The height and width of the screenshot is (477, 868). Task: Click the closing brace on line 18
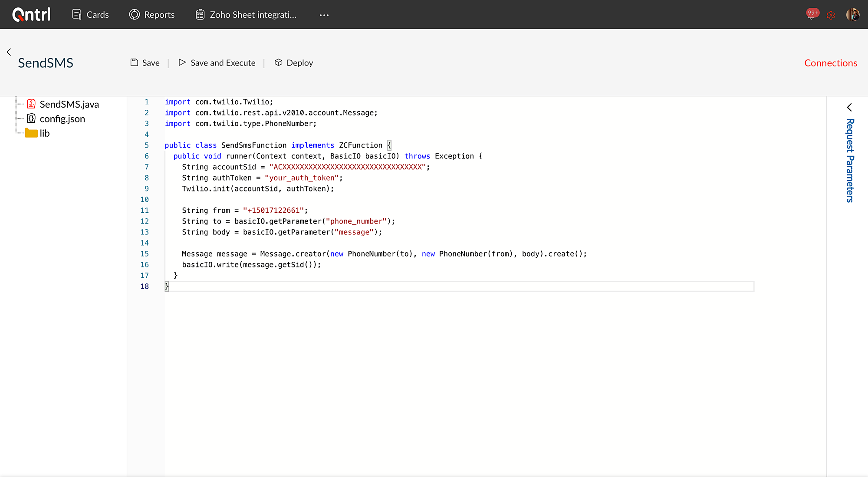tap(167, 286)
